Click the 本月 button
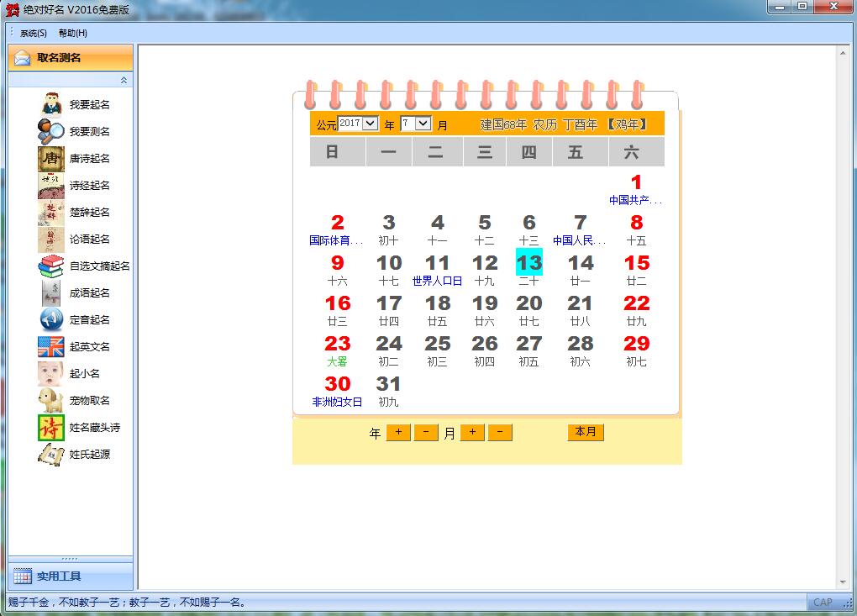The width and height of the screenshot is (857, 616). point(585,432)
